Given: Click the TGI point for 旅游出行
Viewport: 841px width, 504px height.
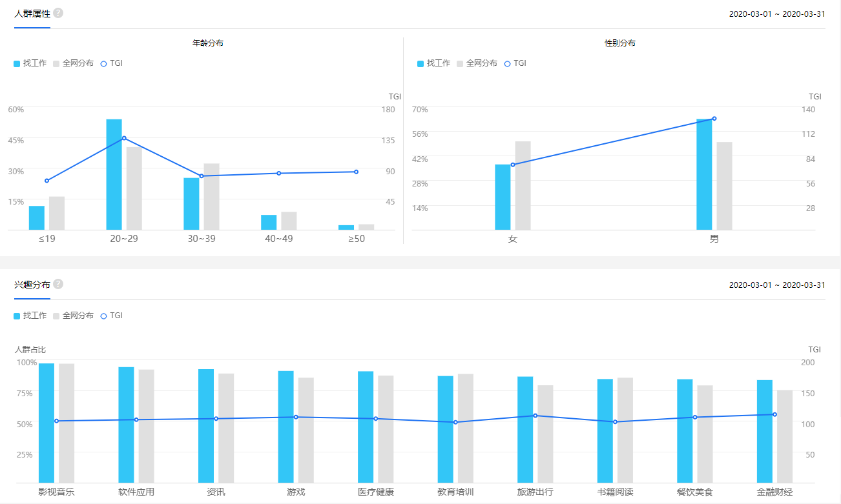Looking at the screenshot, I should pyautogui.click(x=535, y=416).
